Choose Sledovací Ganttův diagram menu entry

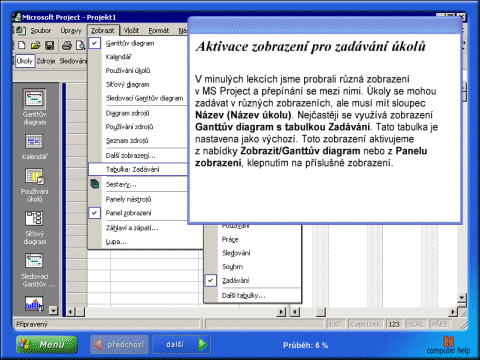[x=145, y=98]
